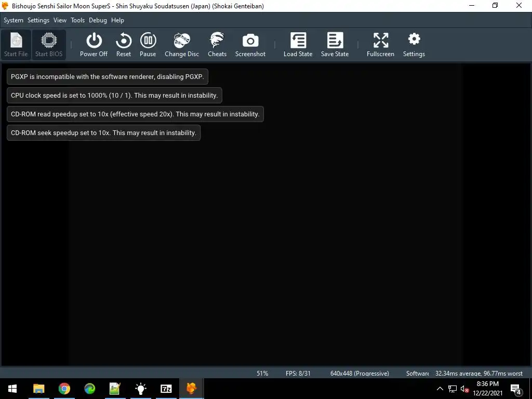Image resolution: width=532 pixels, height=399 pixels.
Task: Open Microsoft Edge from the taskbar
Action: (x=89, y=389)
